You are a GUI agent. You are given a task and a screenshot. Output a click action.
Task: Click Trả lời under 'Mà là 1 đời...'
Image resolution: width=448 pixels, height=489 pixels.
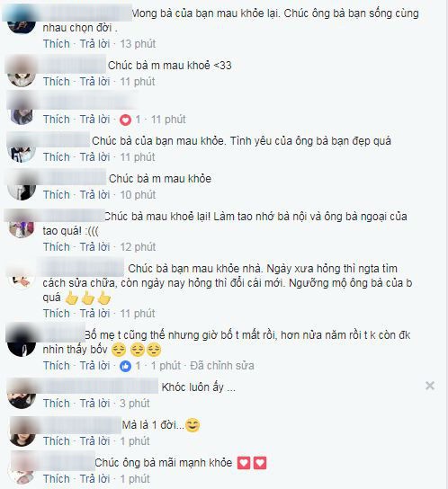94,441
